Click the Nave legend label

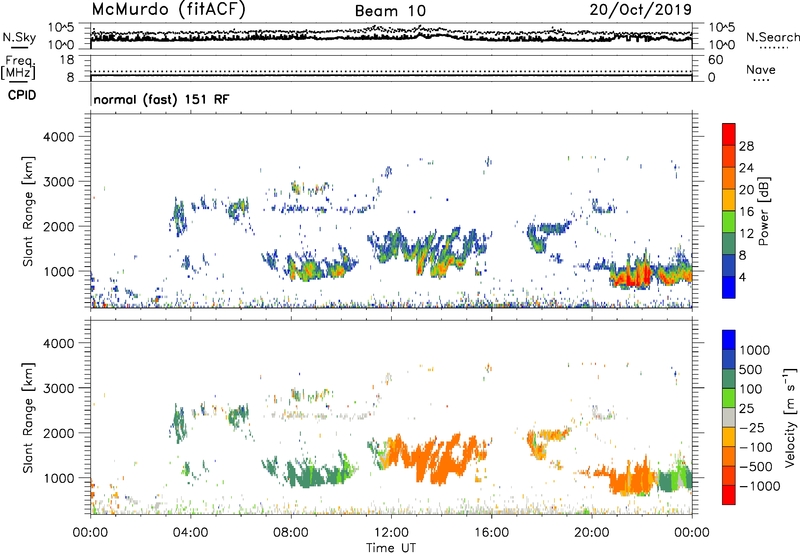(761, 69)
